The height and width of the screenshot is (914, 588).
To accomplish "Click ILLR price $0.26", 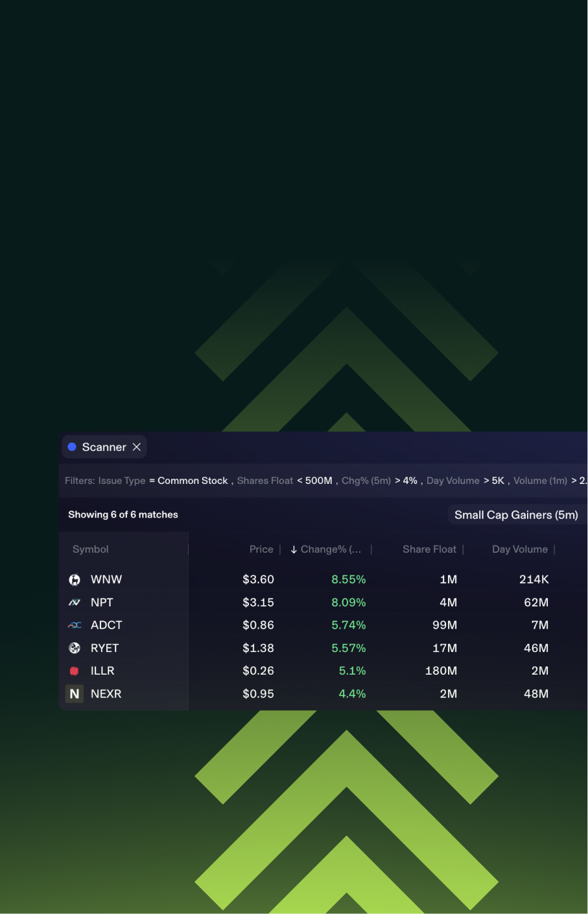I will click(258, 671).
